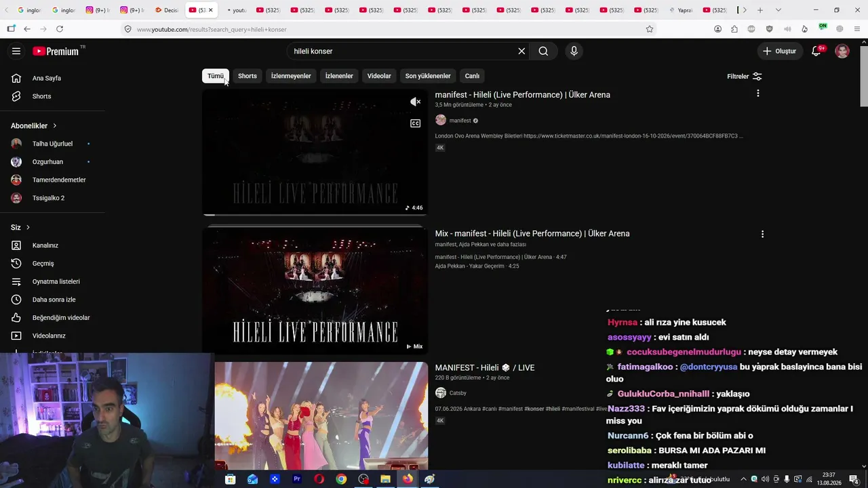Click the address bar URL
The width and height of the screenshot is (868, 488).
(212, 29)
